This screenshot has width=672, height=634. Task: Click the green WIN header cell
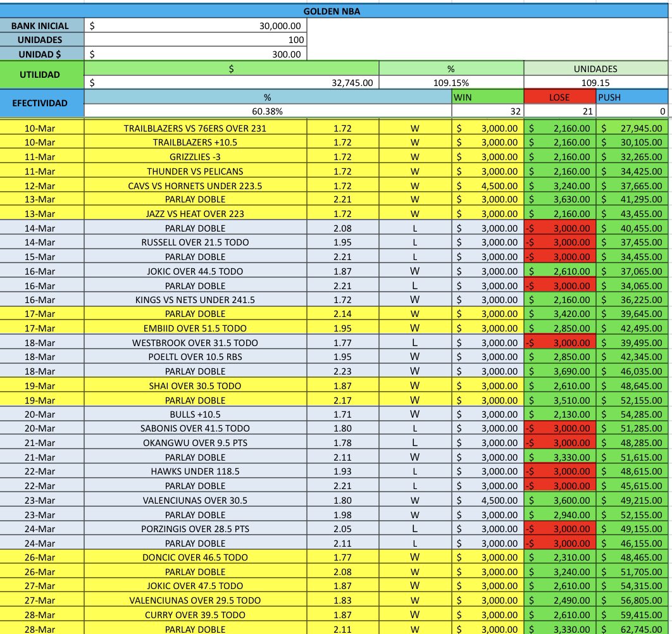[x=487, y=97]
